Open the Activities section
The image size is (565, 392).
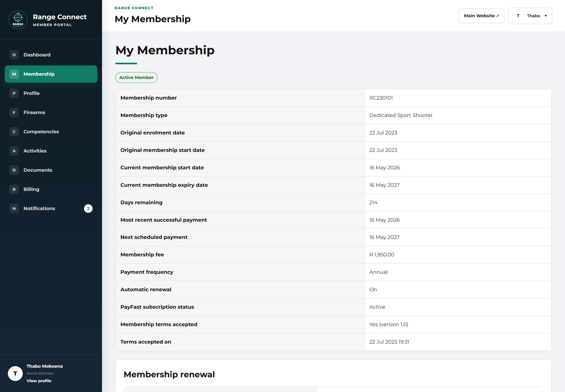(51, 151)
